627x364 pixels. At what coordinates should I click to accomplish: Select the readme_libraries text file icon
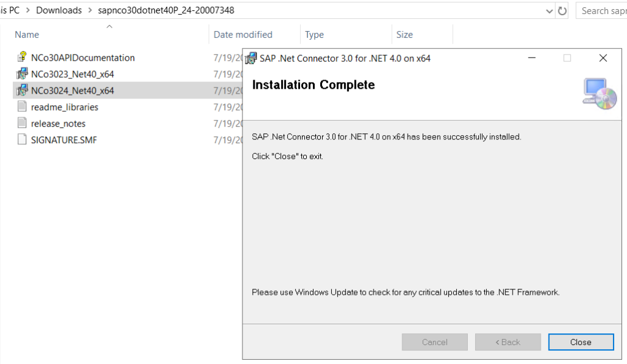pyautogui.click(x=22, y=106)
